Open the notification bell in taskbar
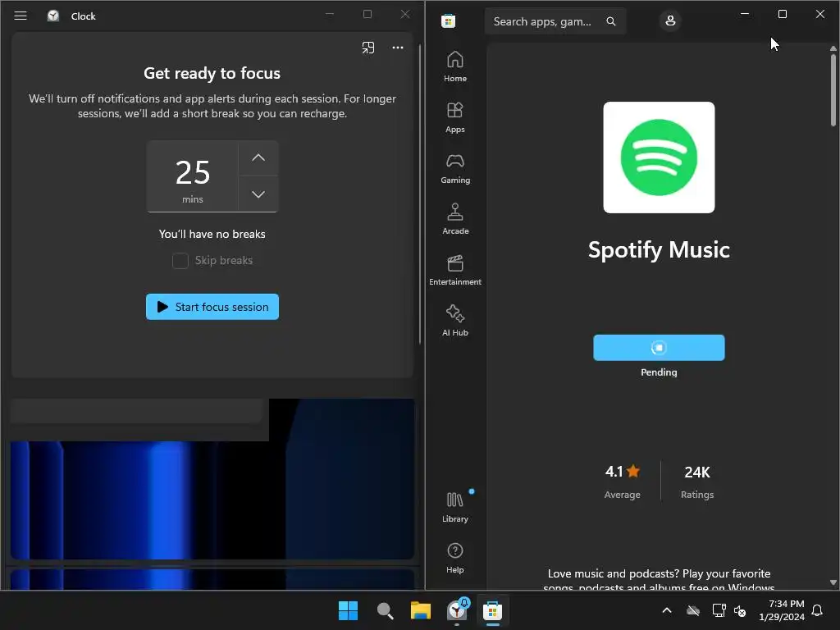 pyautogui.click(x=817, y=610)
